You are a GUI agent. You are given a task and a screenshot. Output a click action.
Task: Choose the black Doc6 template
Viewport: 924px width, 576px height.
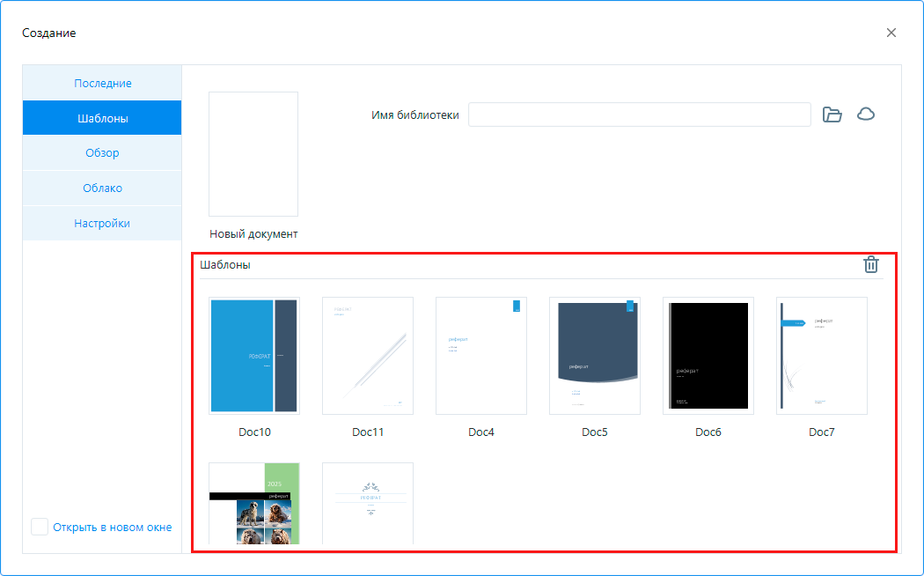tap(708, 356)
